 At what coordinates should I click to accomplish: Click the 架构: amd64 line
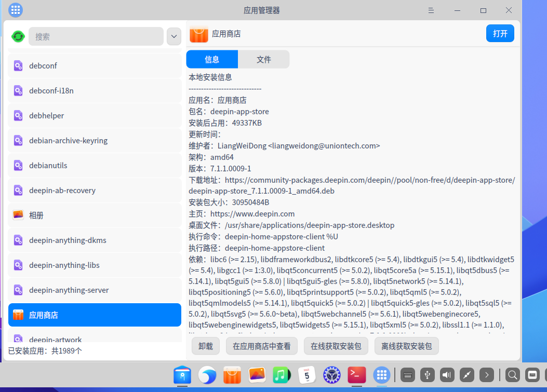pyautogui.click(x=211, y=157)
